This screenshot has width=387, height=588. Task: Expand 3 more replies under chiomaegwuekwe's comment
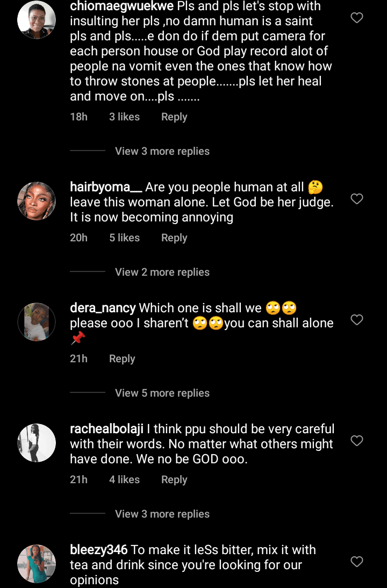click(x=162, y=151)
